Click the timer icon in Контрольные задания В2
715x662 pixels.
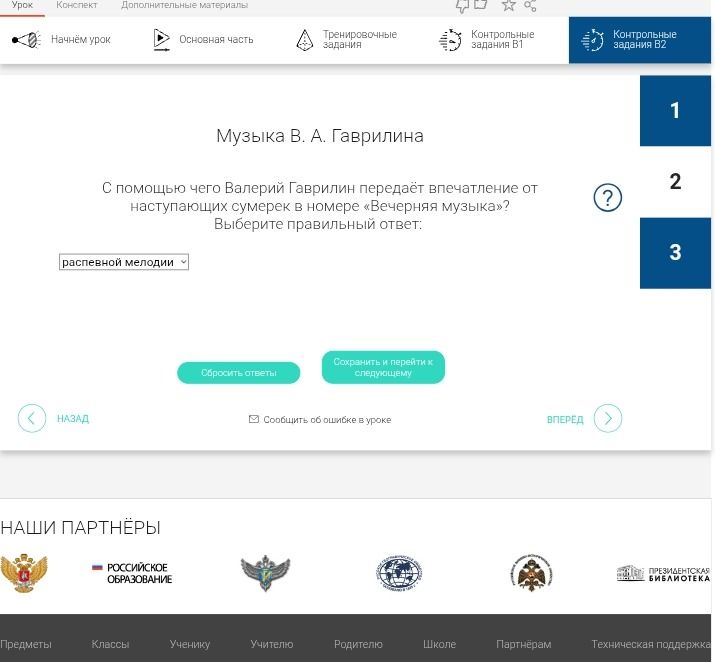click(592, 40)
